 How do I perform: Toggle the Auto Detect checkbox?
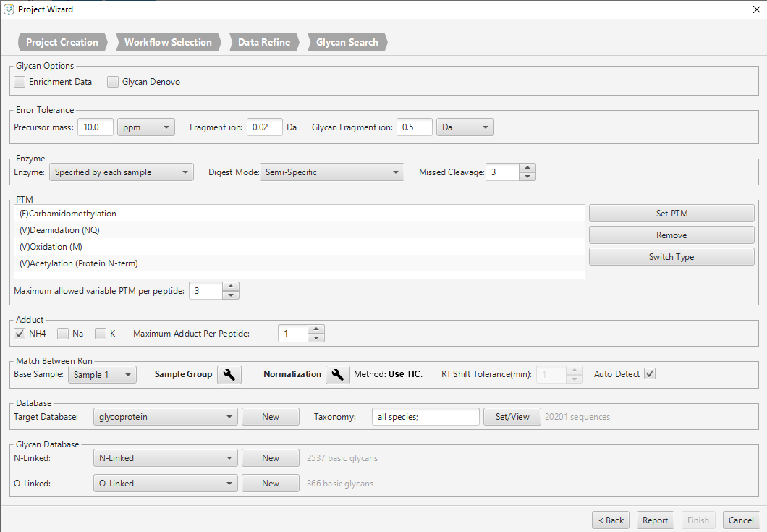click(650, 374)
